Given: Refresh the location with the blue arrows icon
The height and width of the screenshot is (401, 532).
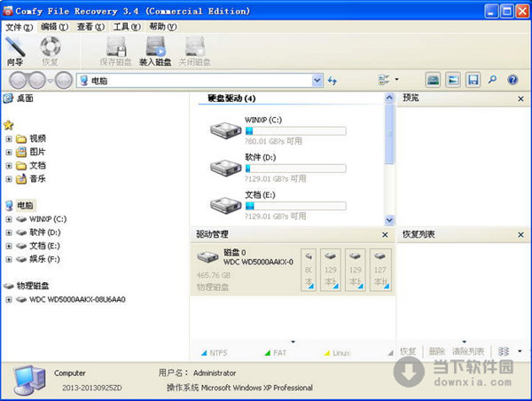Looking at the screenshot, I should tap(332, 81).
